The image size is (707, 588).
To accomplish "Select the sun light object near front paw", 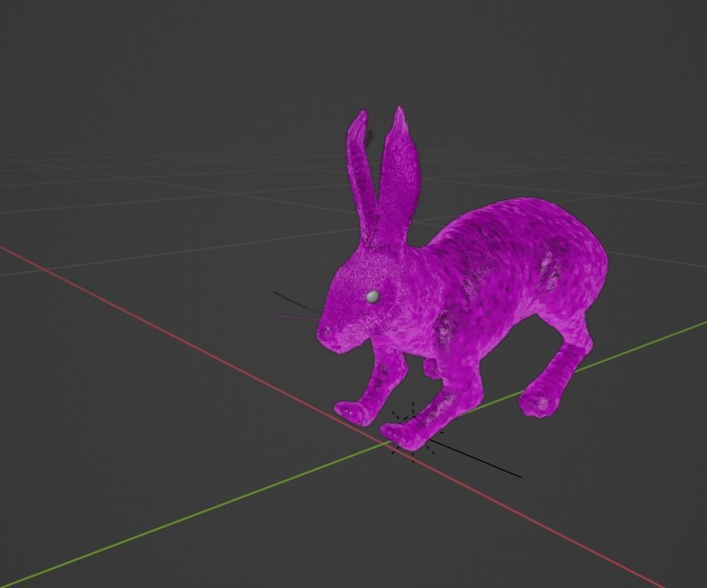I will [413, 432].
